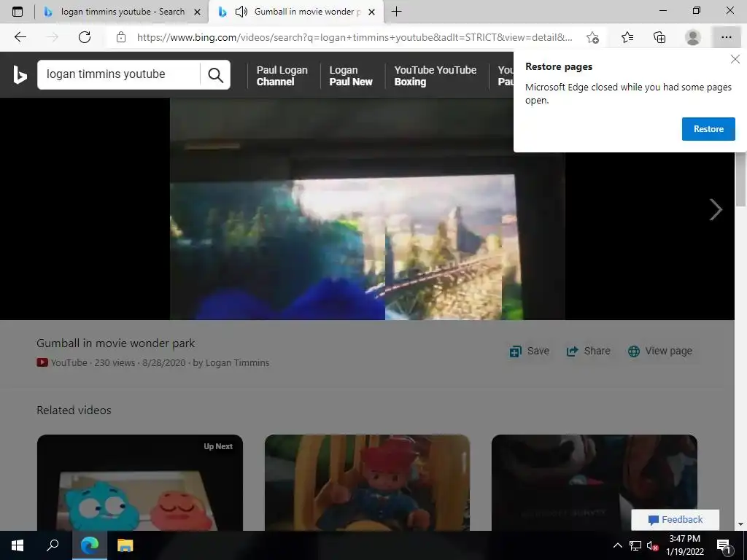Save the video
The width and height of the screenshot is (747, 560).
pyautogui.click(x=530, y=351)
